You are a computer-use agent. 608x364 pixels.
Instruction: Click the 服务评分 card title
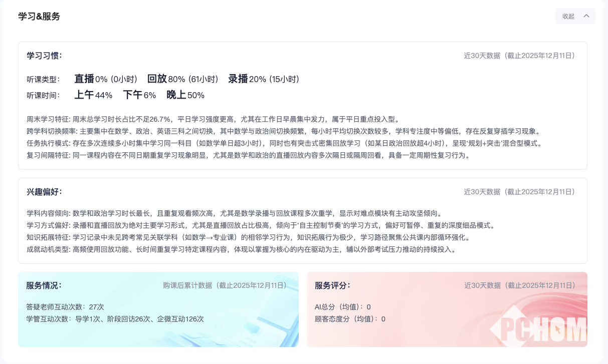coord(332,286)
